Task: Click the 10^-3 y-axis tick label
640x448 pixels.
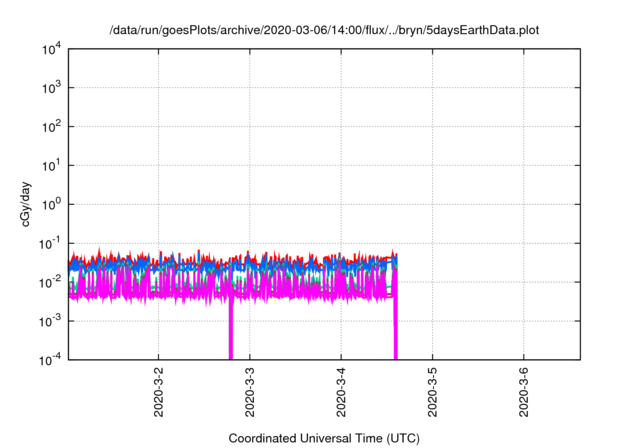Action: 51,322
